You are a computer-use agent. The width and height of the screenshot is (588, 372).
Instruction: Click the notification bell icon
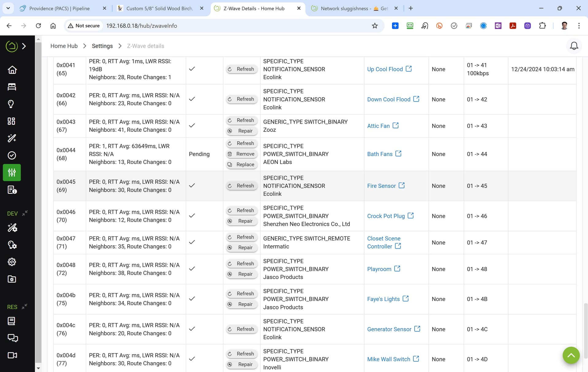coord(574,46)
